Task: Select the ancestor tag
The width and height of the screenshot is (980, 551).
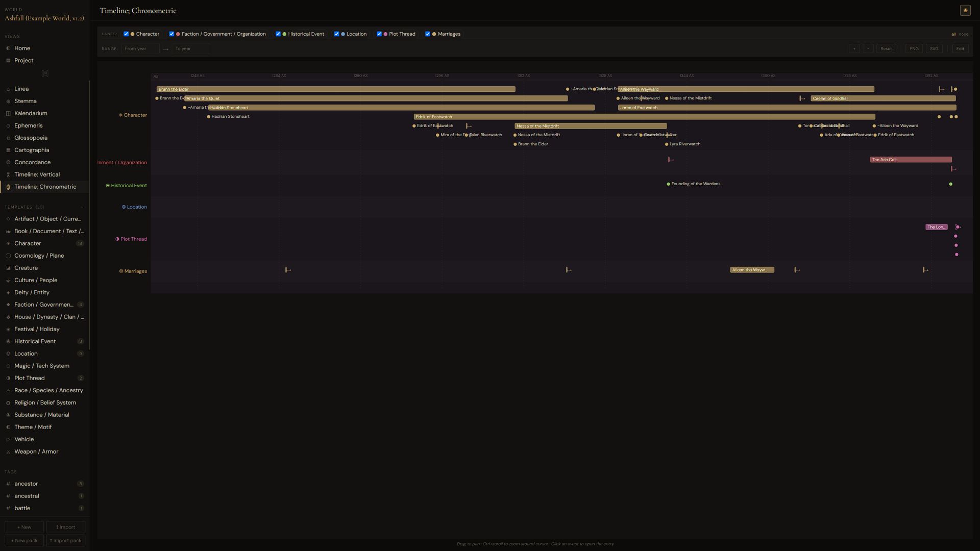Action: point(44,484)
